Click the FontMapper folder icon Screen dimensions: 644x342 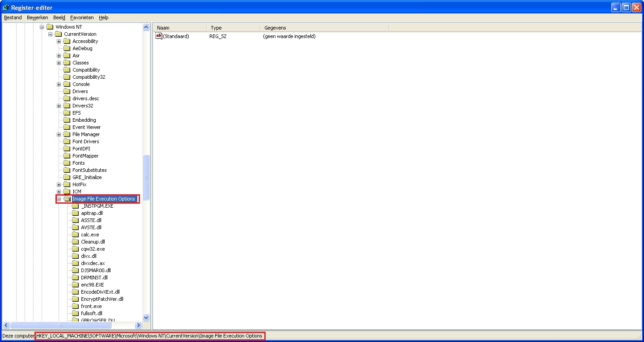tap(67, 156)
